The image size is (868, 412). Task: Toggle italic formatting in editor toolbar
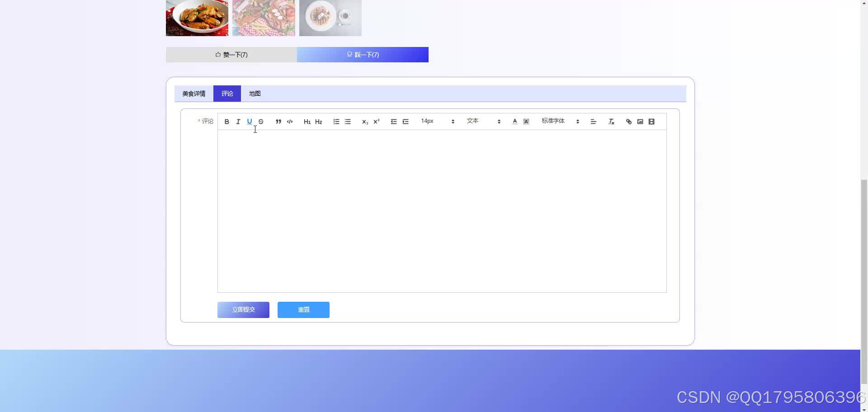pos(238,122)
